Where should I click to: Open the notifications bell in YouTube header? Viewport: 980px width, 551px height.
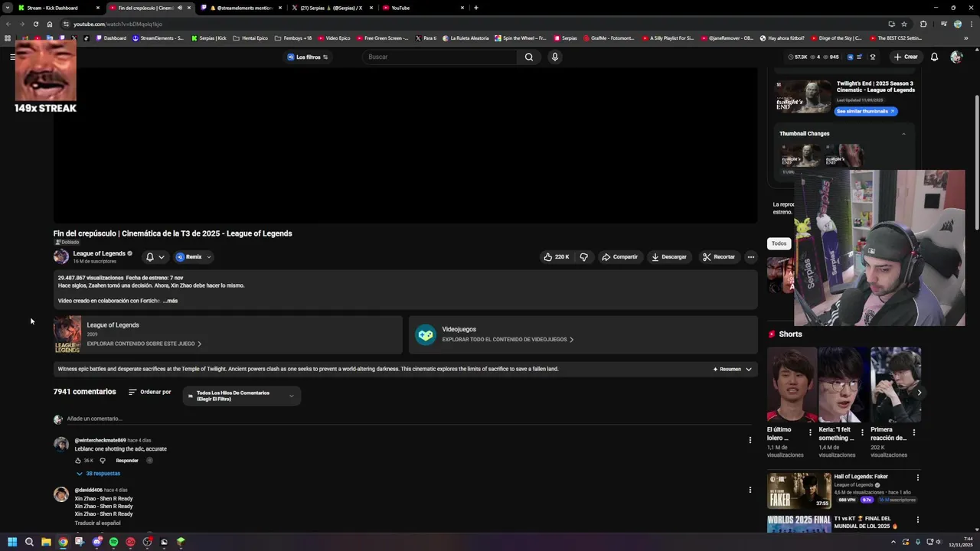pos(934,57)
